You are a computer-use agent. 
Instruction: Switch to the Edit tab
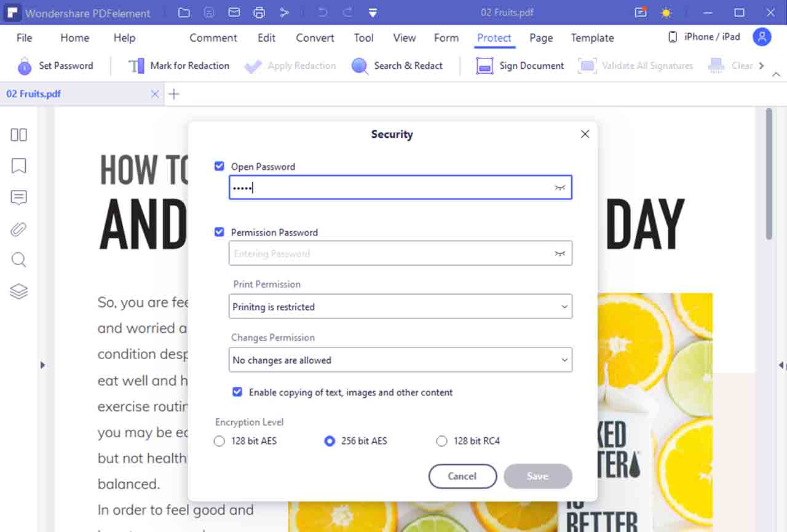point(266,38)
